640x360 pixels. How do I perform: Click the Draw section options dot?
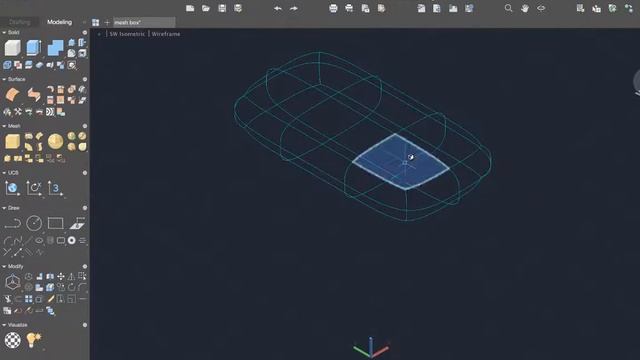[x=85, y=208]
